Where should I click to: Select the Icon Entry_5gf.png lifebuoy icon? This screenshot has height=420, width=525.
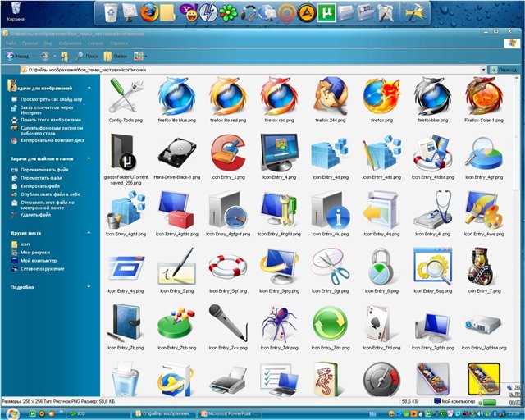pos(228,267)
